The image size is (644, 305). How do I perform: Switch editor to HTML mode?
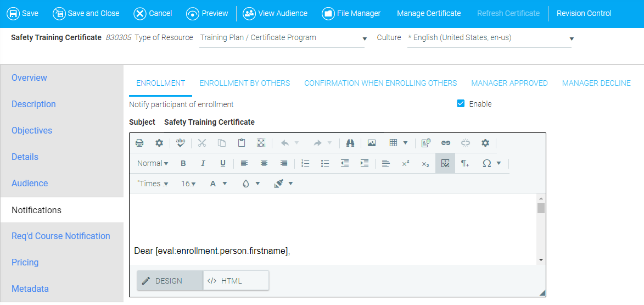point(236,281)
